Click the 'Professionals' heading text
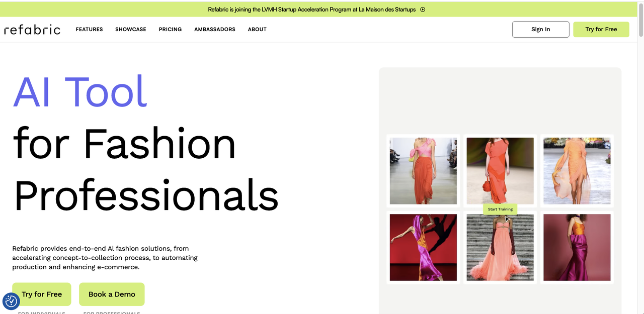This screenshot has width=644, height=314. tap(146, 195)
